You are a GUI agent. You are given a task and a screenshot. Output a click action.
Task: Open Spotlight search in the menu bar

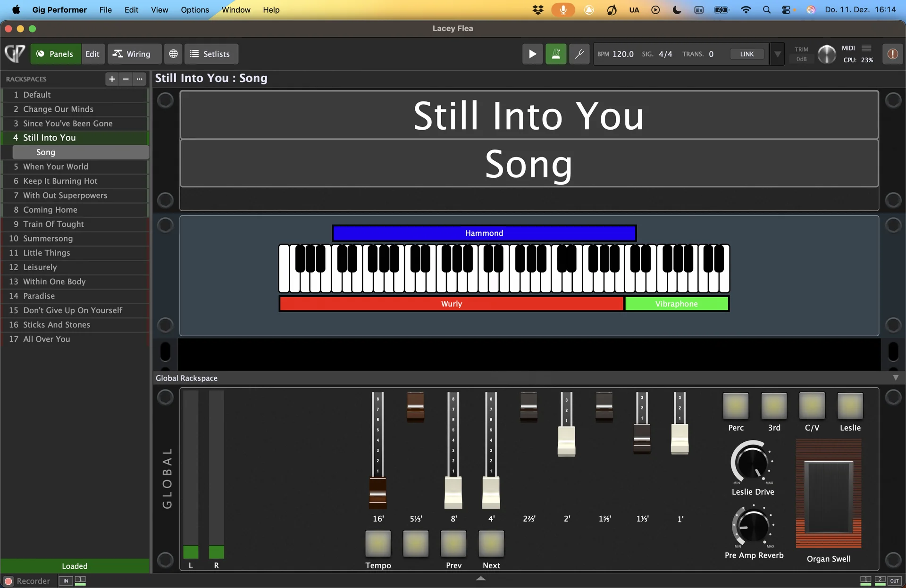pyautogui.click(x=766, y=10)
